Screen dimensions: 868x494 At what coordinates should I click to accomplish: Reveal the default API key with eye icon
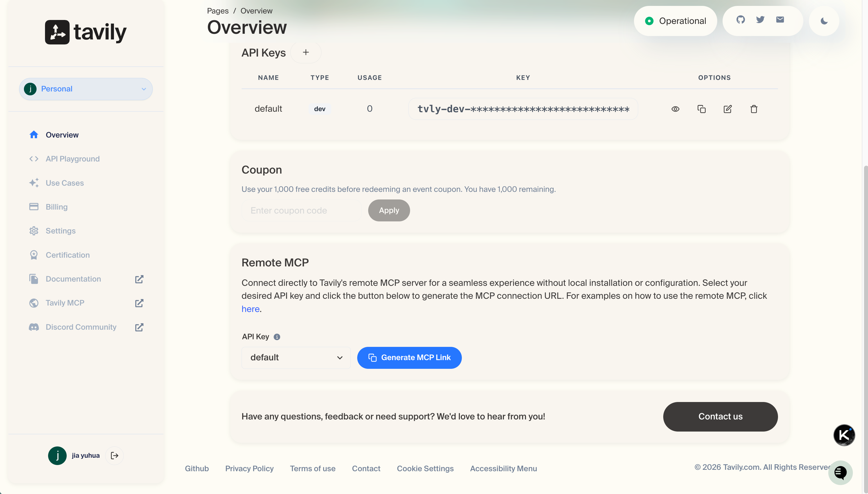point(675,109)
